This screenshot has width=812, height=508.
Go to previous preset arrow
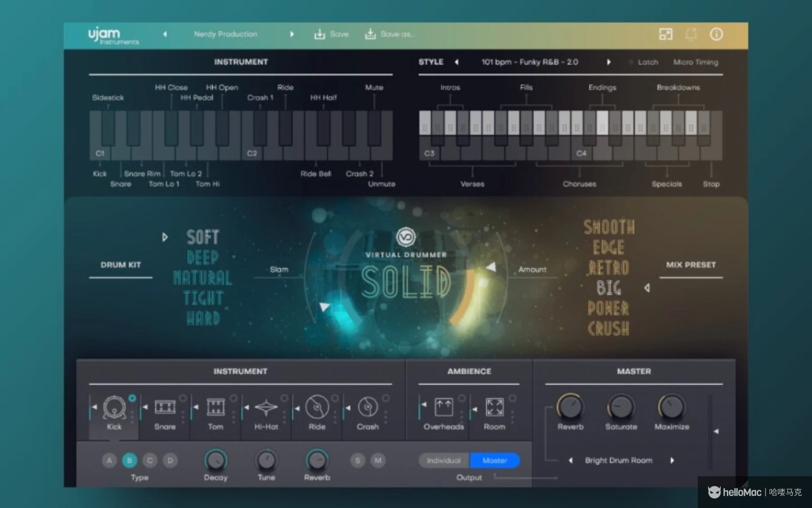[165, 34]
